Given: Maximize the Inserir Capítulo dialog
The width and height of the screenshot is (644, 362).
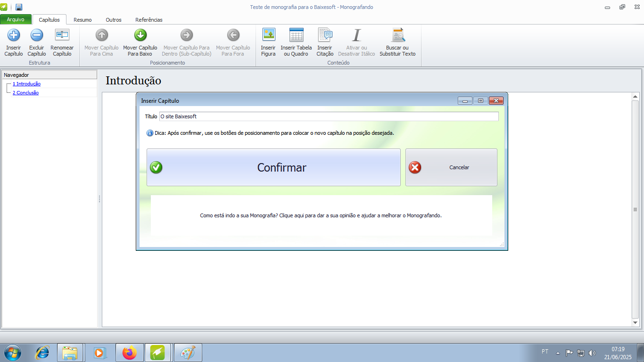Looking at the screenshot, I should coord(480,100).
